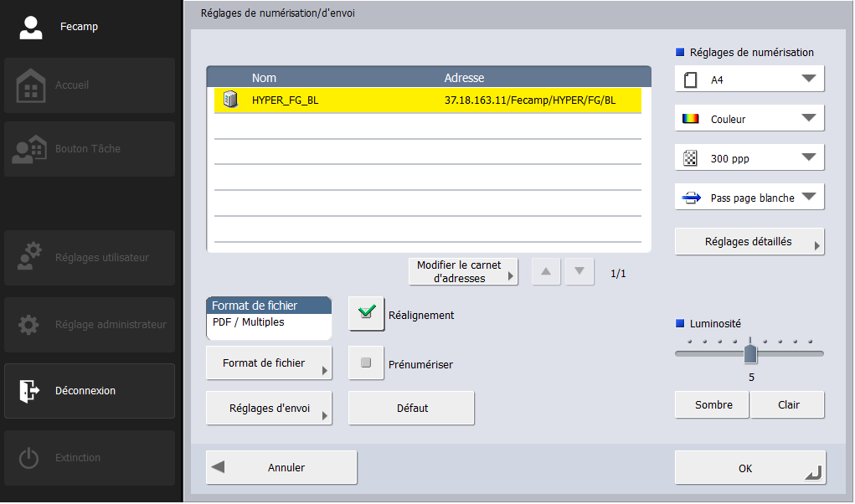Click the blank page skip arrow icon
Screen dimensions: 855x504
click(x=692, y=198)
